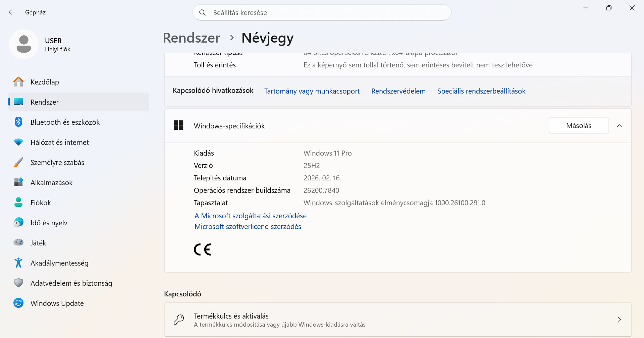644x338 pixels.
Task: Go to Játék settings
Action: pos(78,243)
